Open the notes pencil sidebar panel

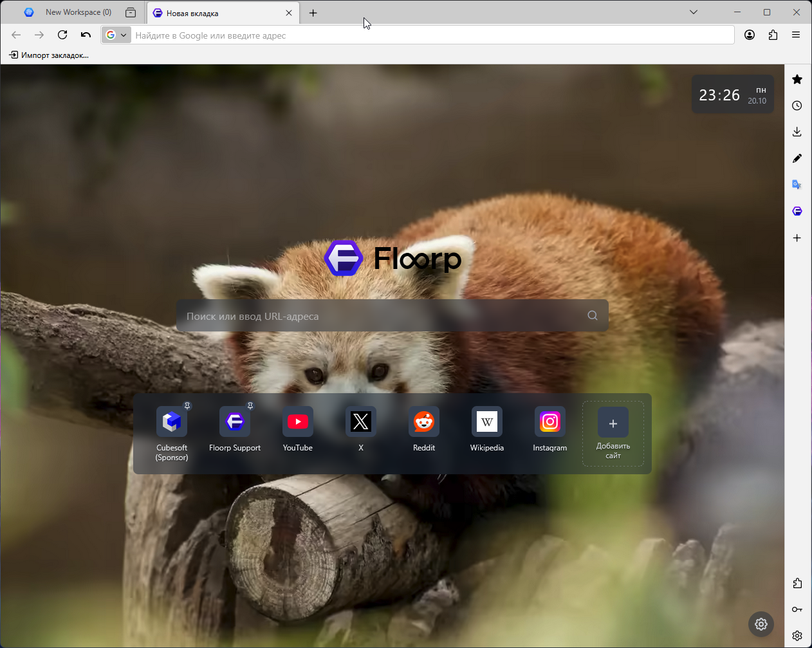pos(797,158)
